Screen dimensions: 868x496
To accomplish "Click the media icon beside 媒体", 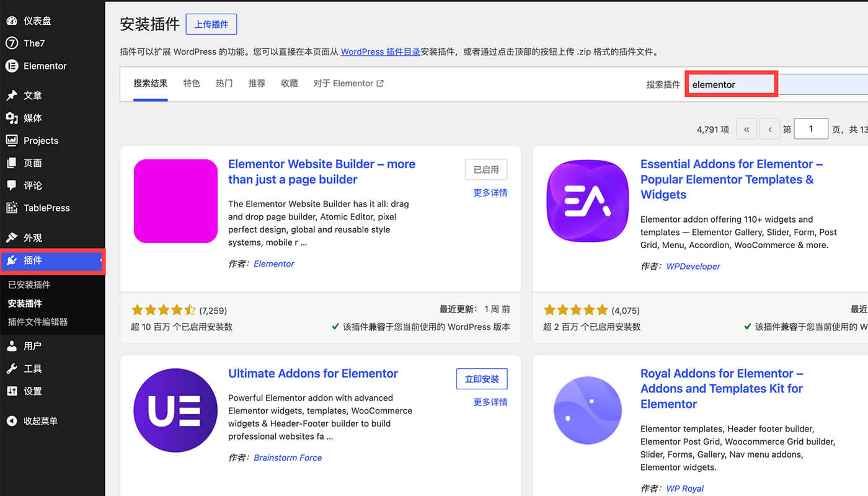I will click(x=11, y=118).
